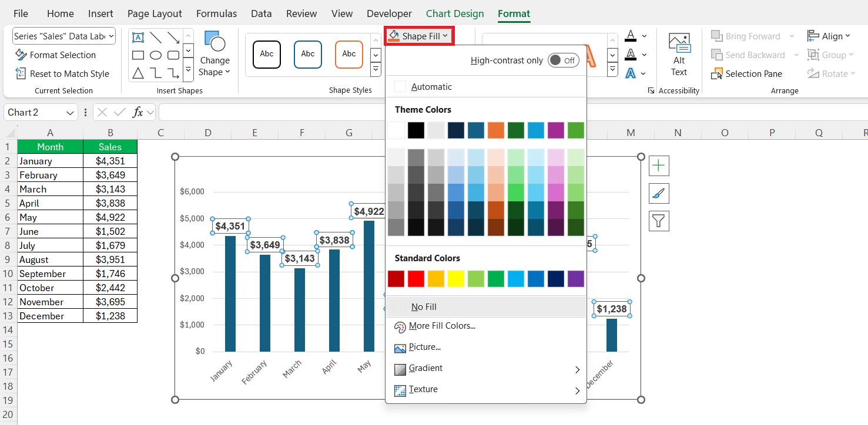
Task: Click the formula bar cancel X icon
Action: 102,112
